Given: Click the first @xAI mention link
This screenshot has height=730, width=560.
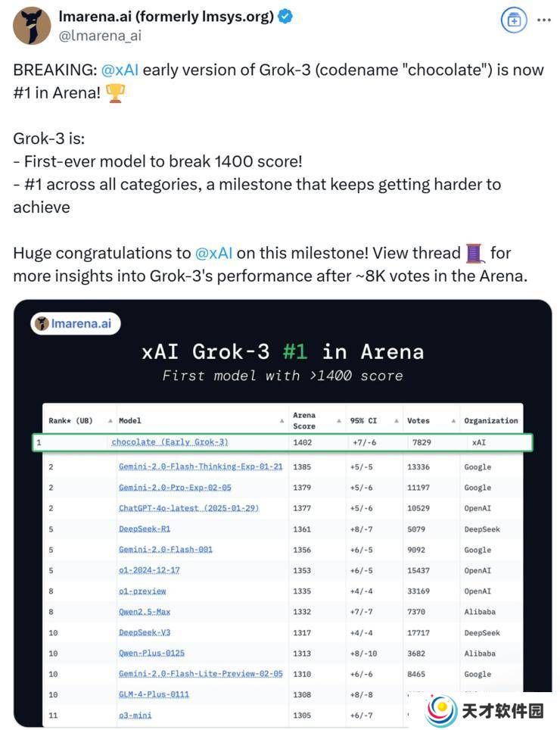Looking at the screenshot, I should pyautogui.click(x=120, y=70).
